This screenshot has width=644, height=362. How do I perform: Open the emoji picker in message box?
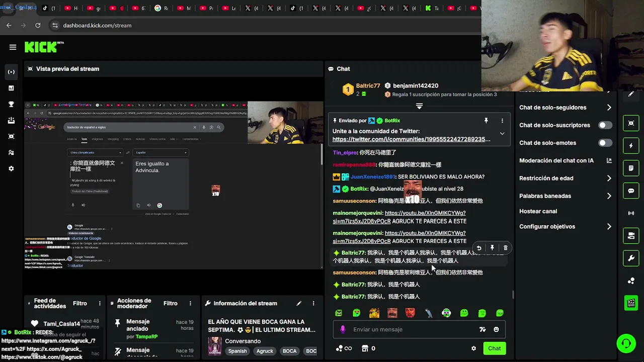pyautogui.click(x=496, y=329)
